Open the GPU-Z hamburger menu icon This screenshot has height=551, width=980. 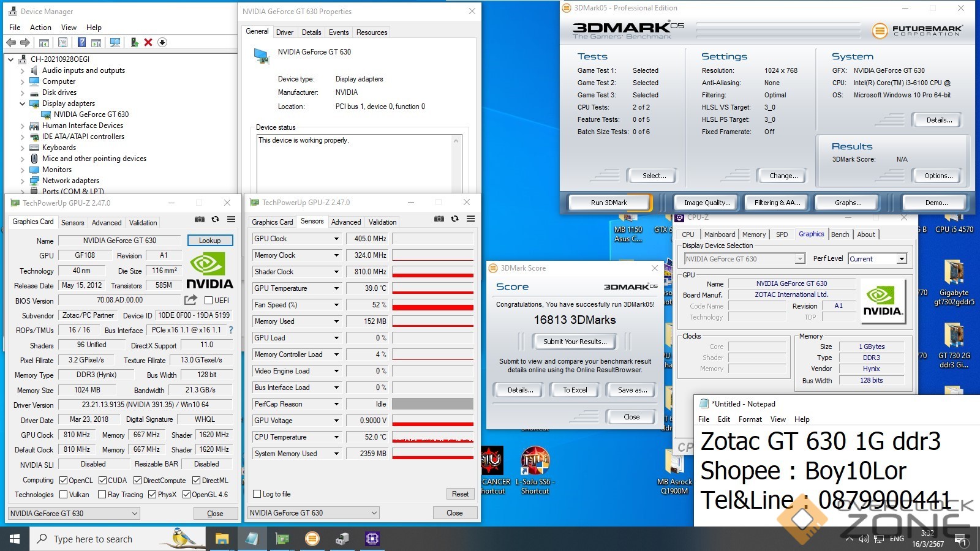(231, 219)
